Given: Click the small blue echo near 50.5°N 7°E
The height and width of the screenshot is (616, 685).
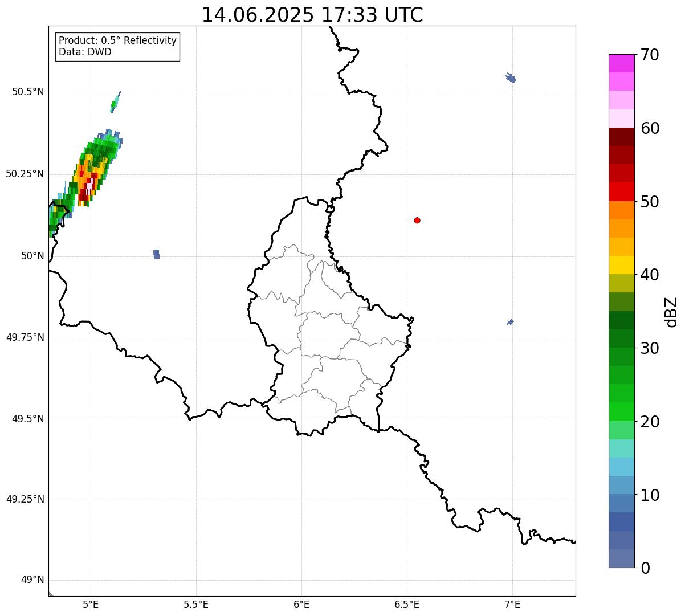Looking at the screenshot, I should 511,77.
